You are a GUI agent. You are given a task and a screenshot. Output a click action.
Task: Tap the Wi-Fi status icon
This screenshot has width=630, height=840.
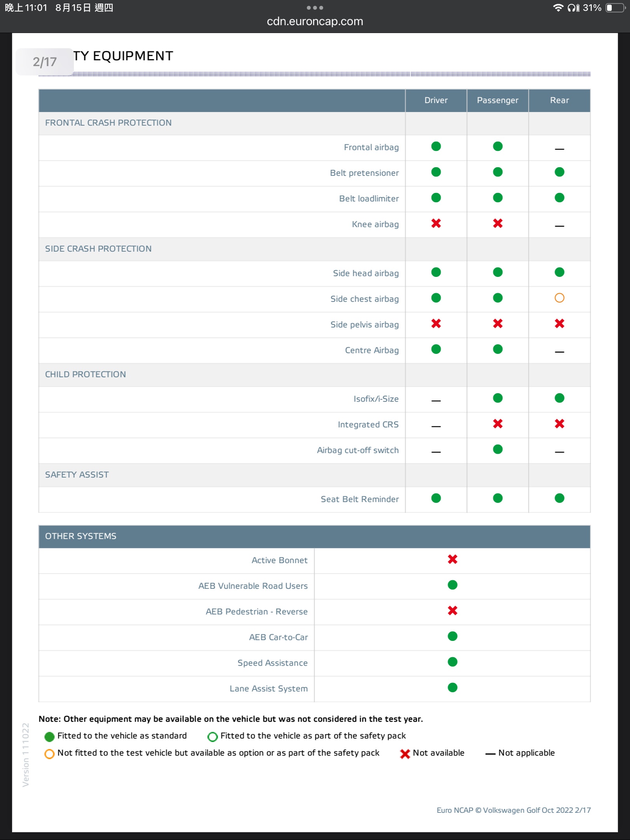pyautogui.click(x=558, y=7)
